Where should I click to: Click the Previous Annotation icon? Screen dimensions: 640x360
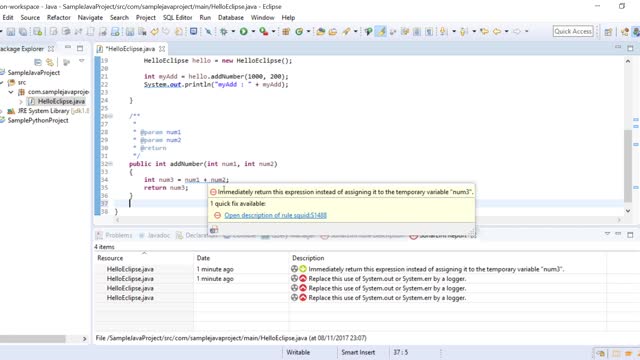(463, 31)
